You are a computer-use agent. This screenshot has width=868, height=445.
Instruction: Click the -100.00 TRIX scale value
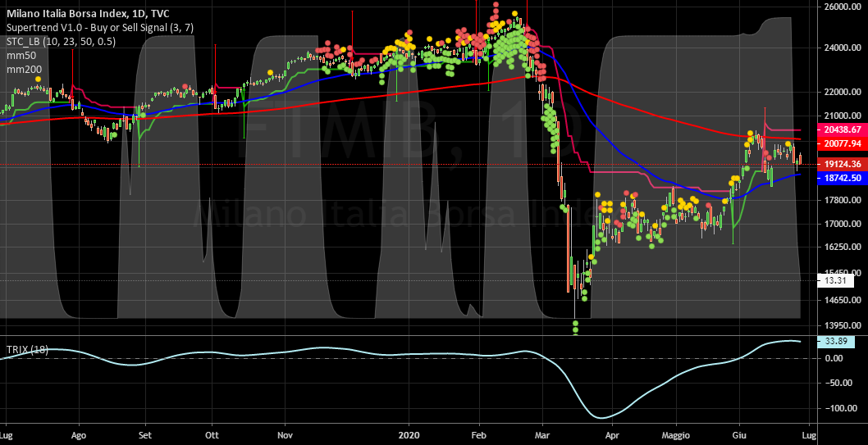point(841,408)
